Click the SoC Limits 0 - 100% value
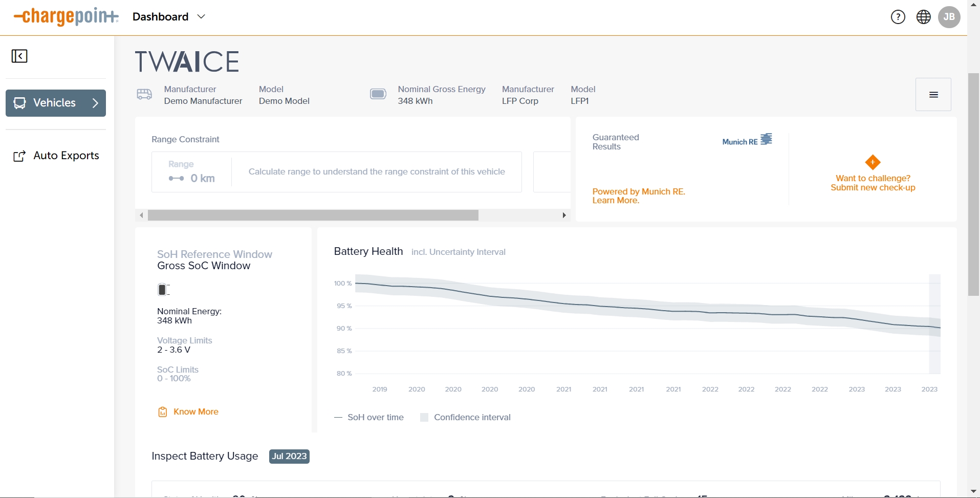 pos(174,379)
